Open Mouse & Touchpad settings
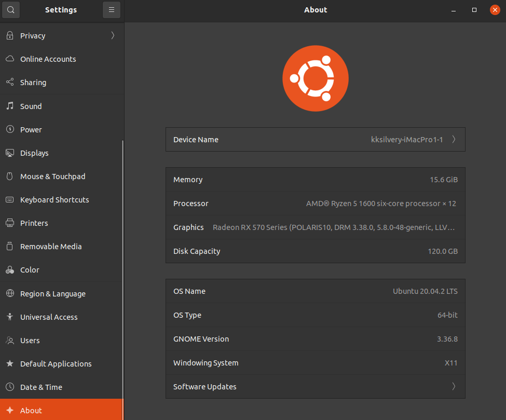The image size is (506, 420). pos(62,177)
